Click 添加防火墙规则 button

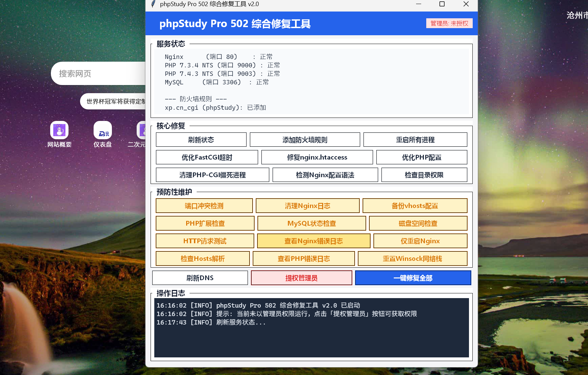(305, 140)
